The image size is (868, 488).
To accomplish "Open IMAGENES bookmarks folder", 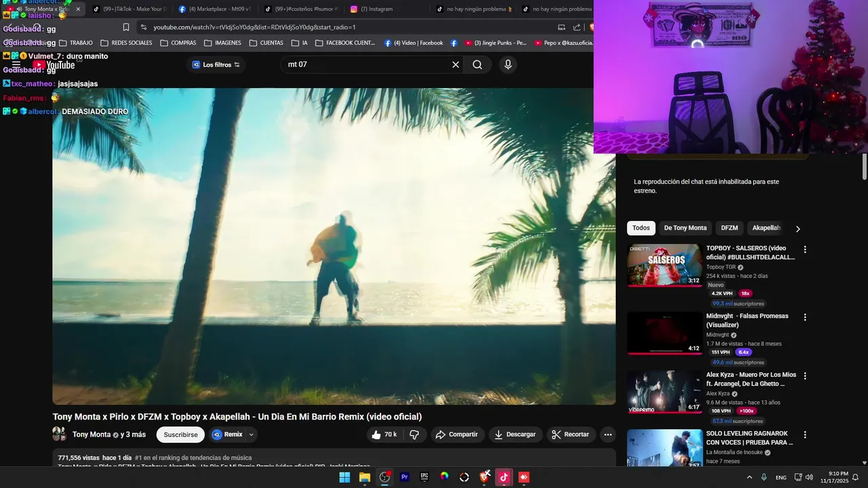I will click(x=222, y=43).
